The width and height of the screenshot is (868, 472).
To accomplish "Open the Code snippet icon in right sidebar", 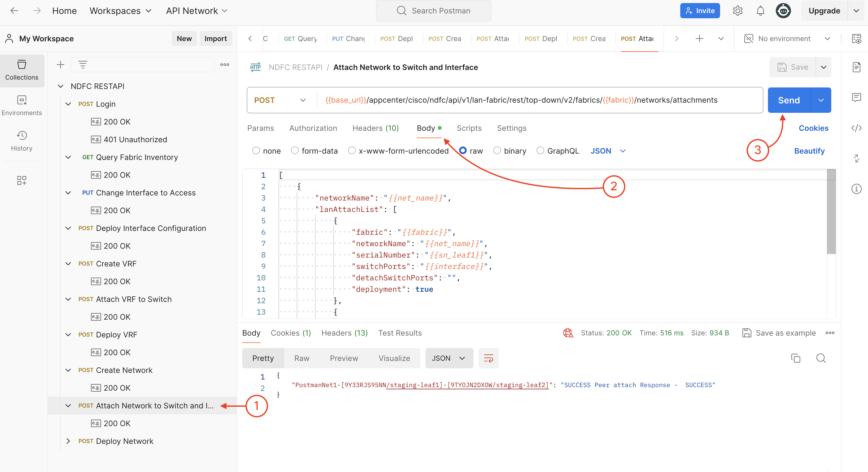I will 856,128.
